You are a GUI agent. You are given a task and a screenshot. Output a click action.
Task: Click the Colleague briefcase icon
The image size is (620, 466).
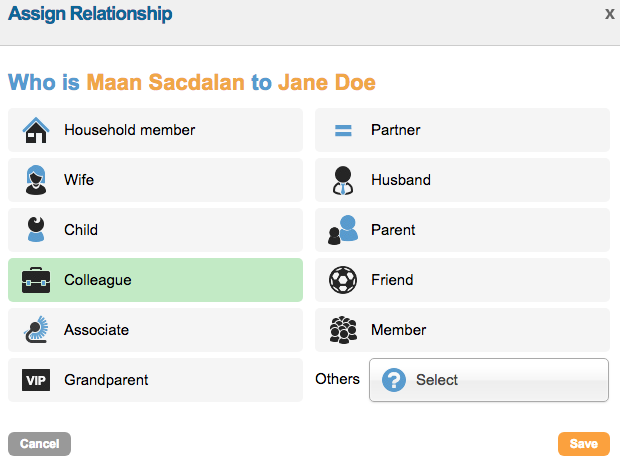[36, 280]
